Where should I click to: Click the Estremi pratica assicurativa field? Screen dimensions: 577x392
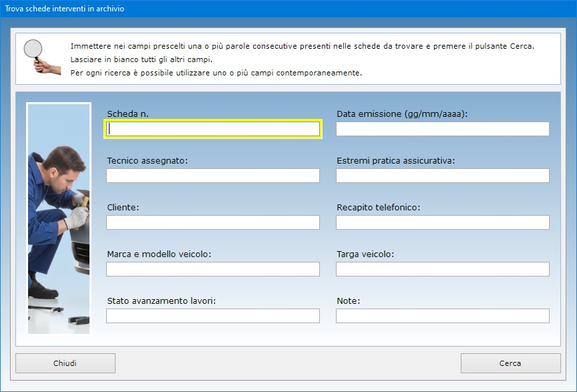coord(442,176)
